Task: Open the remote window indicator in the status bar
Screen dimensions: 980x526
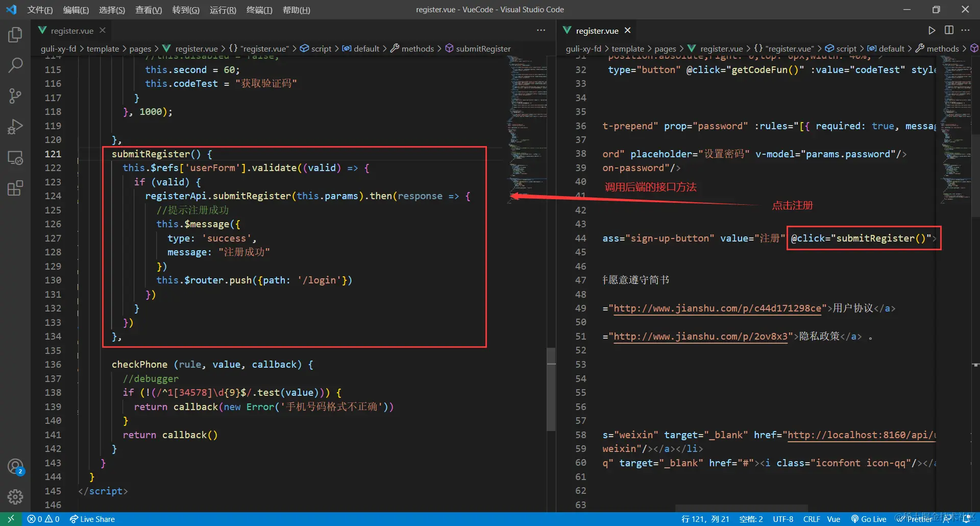Action: click(x=11, y=519)
